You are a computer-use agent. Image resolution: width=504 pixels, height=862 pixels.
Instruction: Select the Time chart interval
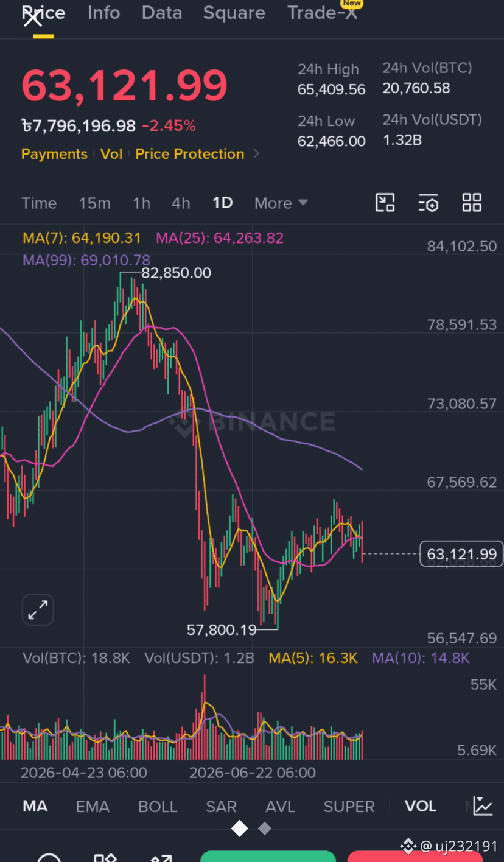coord(39,203)
